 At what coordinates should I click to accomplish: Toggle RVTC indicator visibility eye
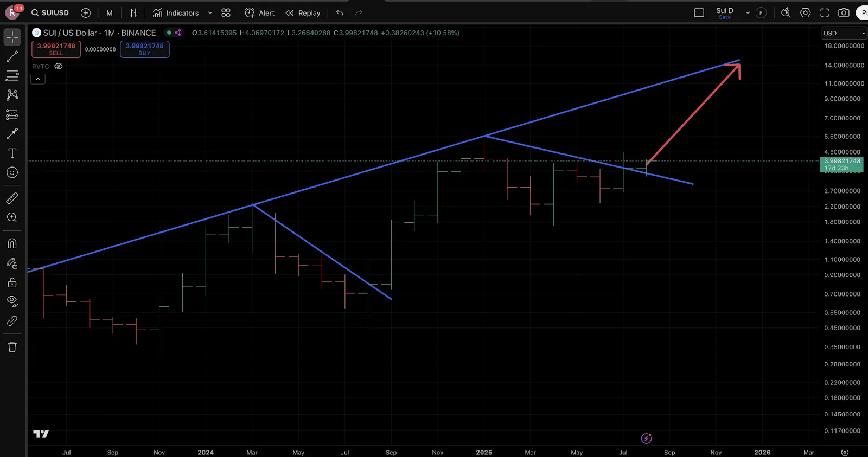click(x=59, y=66)
